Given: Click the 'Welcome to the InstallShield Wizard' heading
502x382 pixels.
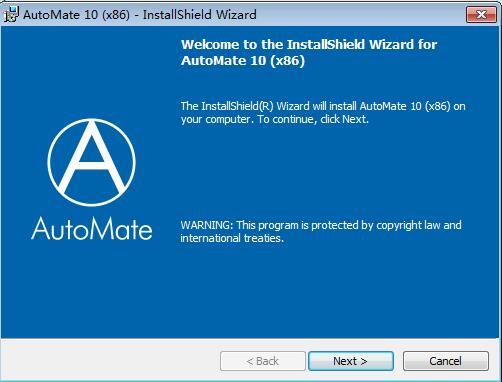Looking at the screenshot, I should [309, 52].
